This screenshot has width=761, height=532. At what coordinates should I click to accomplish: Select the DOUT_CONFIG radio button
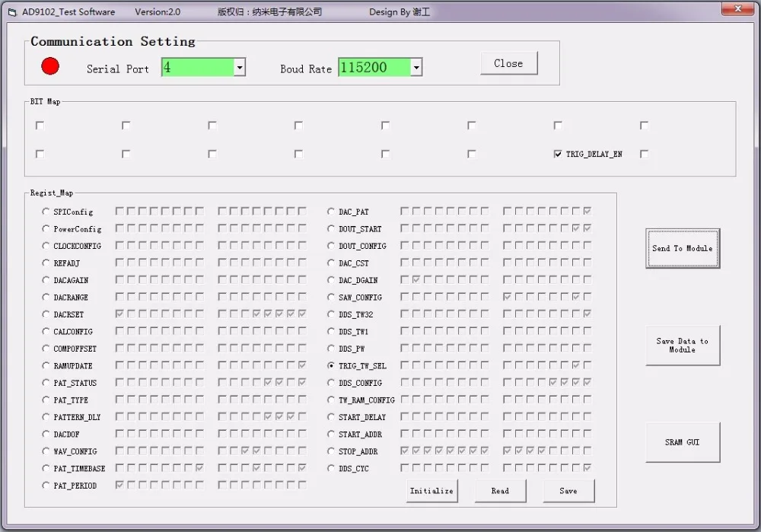pos(331,246)
